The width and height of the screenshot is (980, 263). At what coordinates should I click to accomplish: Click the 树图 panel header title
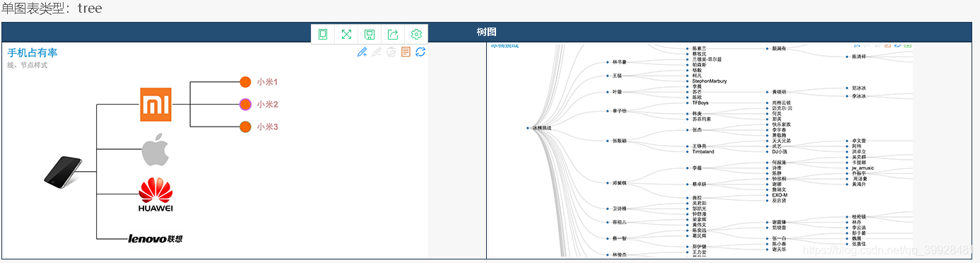click(486, 33)
